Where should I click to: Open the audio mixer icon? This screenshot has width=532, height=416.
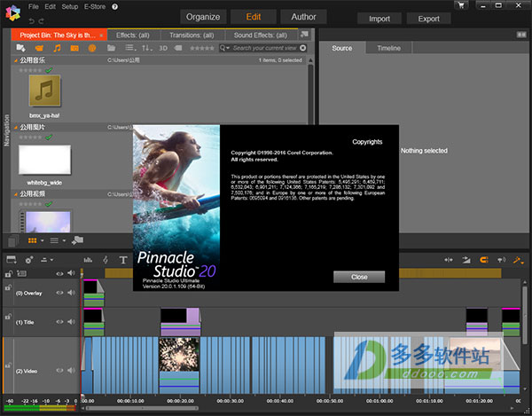point(88,260)
